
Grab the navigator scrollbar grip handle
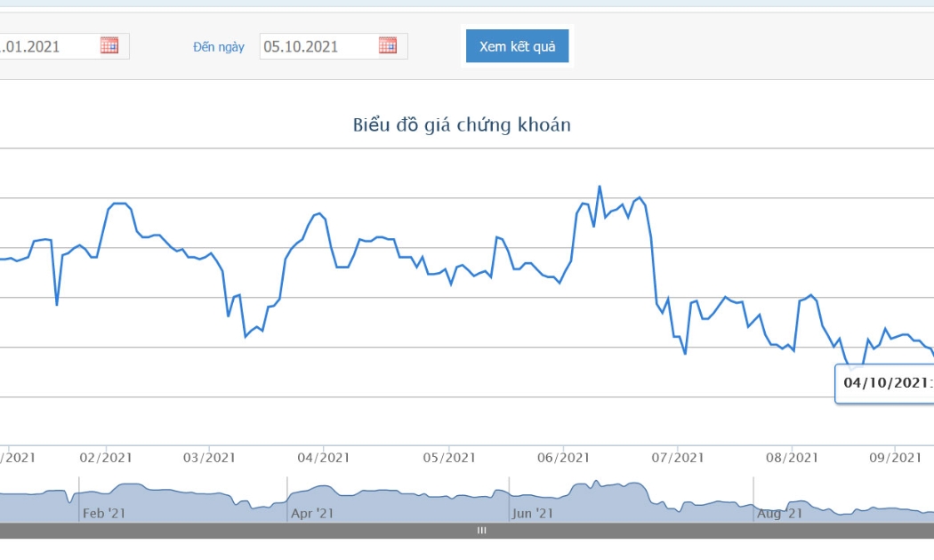pos(481,531)
